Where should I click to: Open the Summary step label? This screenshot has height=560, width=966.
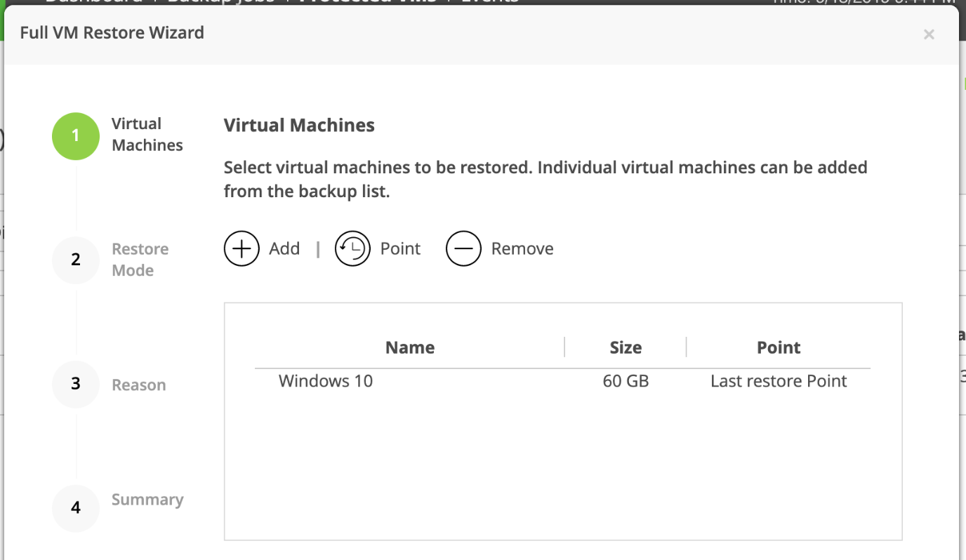[x=147, y=500]
